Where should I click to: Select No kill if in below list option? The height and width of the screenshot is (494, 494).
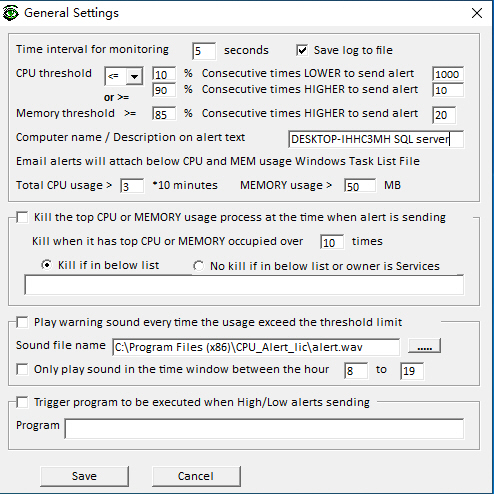(199, 266)
